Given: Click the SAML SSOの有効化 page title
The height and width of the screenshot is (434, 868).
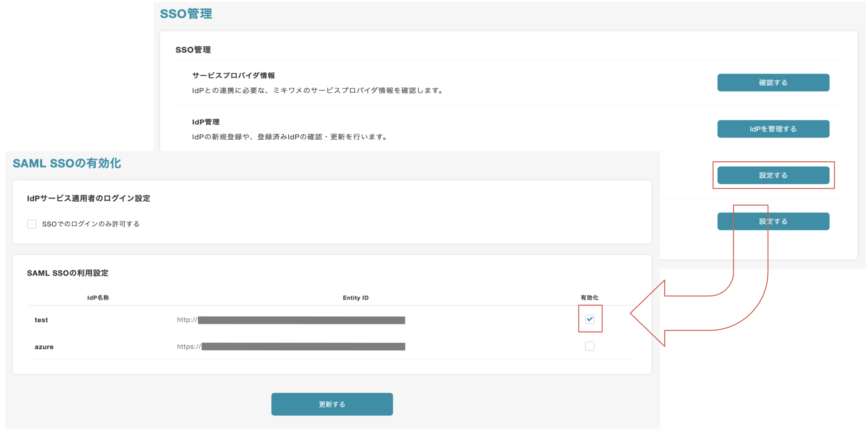Looking at the screenshot, I should tap(67, 163).
